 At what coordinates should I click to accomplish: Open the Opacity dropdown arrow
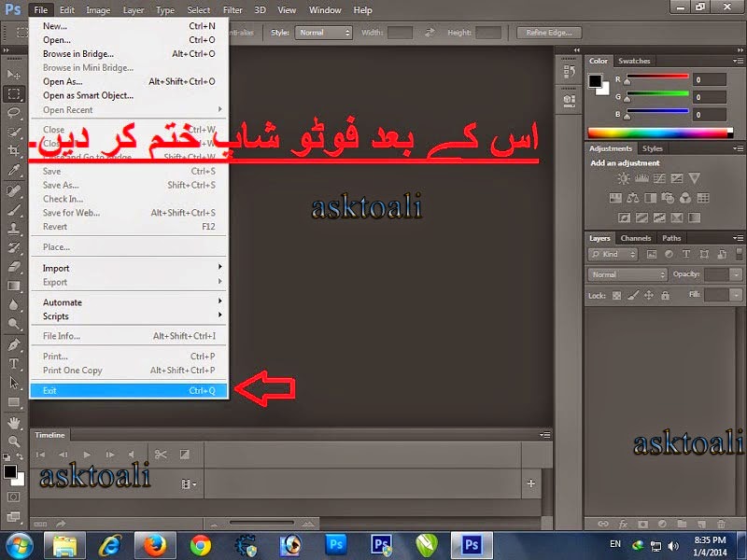pyautogui.click(x=737, y=274)
